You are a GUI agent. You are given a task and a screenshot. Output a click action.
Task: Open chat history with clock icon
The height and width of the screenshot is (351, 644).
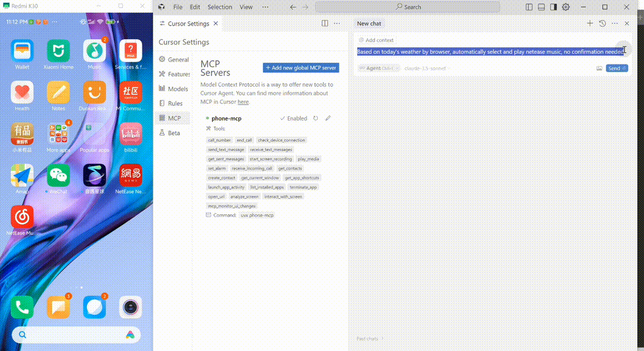pyautogui.click(x=602, y=23)
